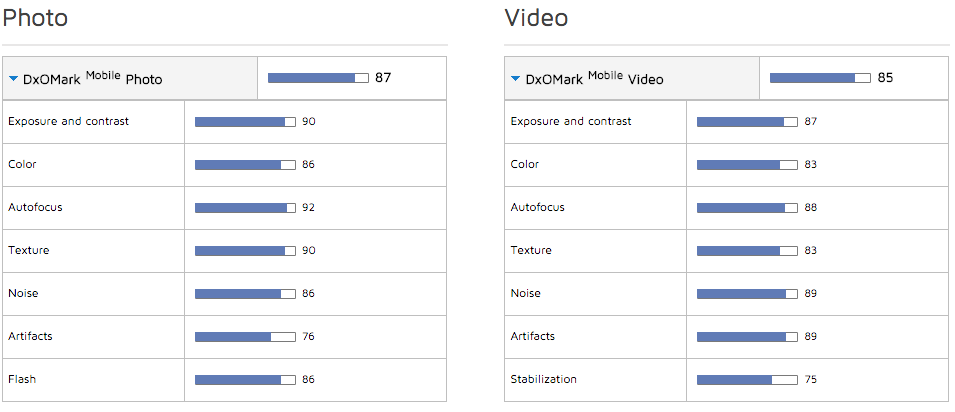This screenshot has height=412, width=955.
Task: Click the Video Texture score bar
Action: 747,251
